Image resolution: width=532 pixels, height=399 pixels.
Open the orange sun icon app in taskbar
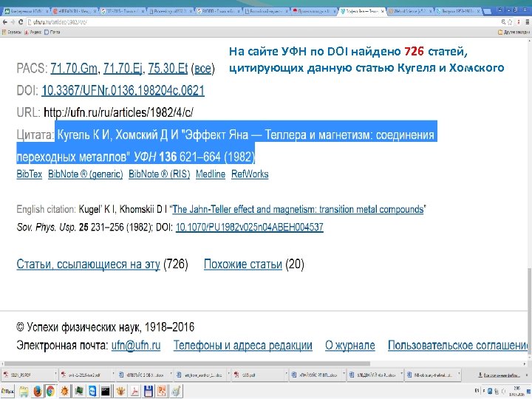[64, 392]
